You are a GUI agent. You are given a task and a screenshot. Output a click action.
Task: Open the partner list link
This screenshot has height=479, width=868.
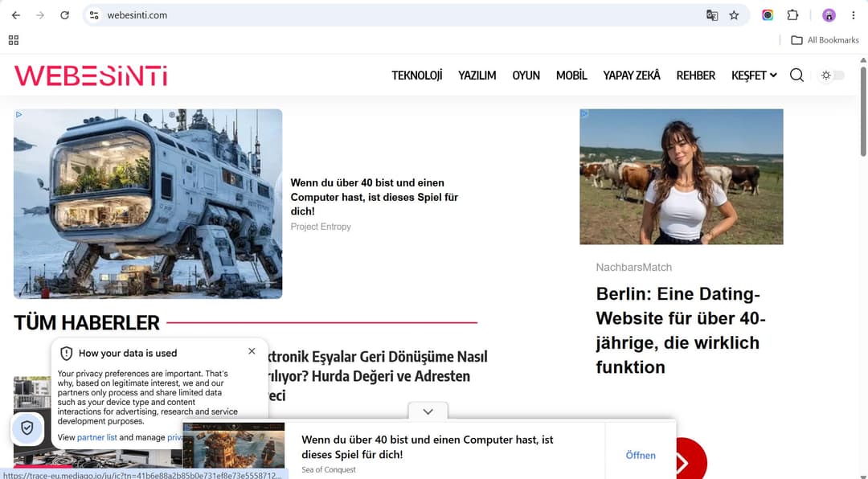[x=97, y=437]
